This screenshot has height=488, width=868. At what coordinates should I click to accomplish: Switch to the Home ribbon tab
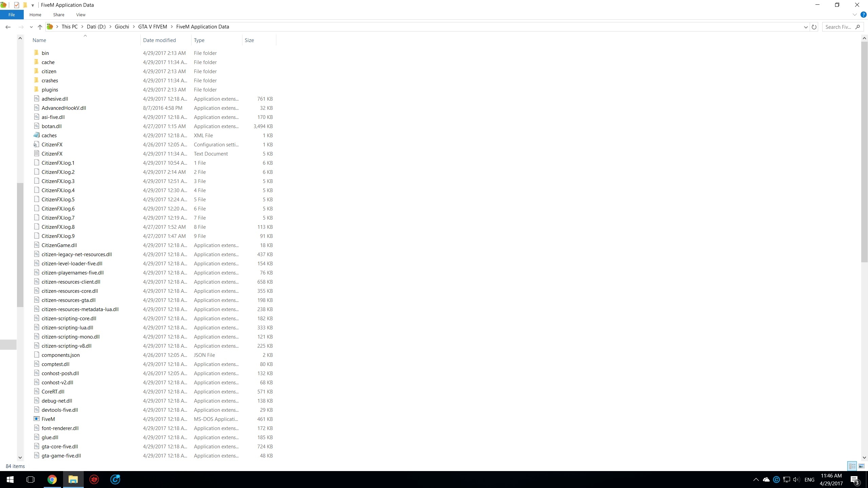pos(35,15)
